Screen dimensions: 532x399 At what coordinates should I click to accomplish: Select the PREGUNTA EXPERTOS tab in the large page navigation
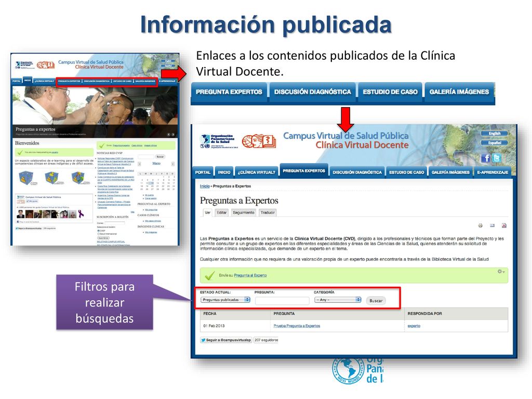[304, 170]
